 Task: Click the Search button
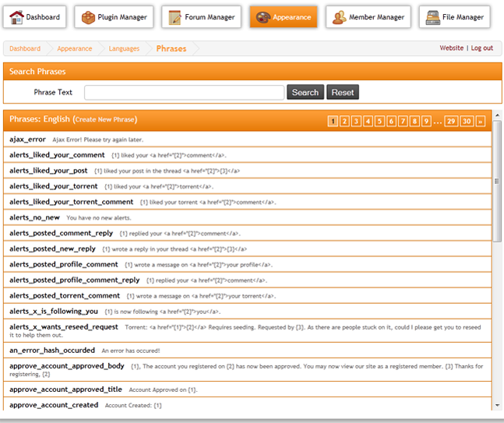(x=305, y=92)
